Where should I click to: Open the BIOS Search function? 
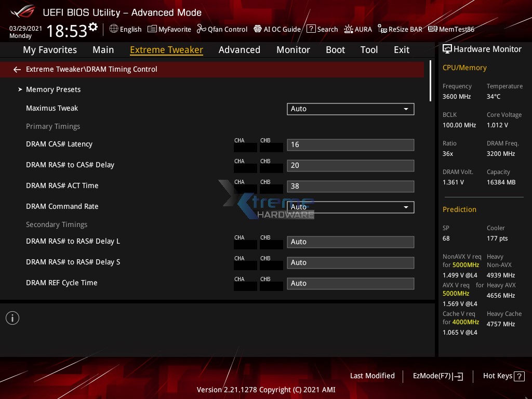tap(322, 29)
